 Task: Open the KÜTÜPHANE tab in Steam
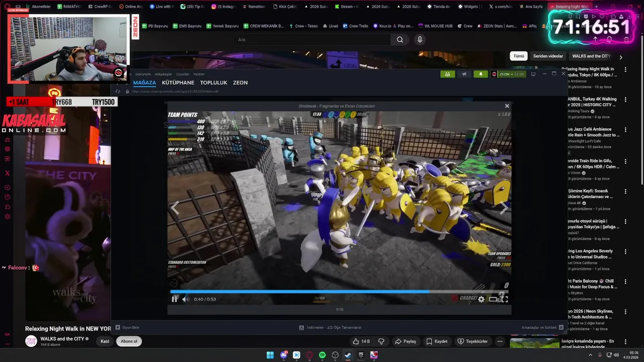click(178, 82)
